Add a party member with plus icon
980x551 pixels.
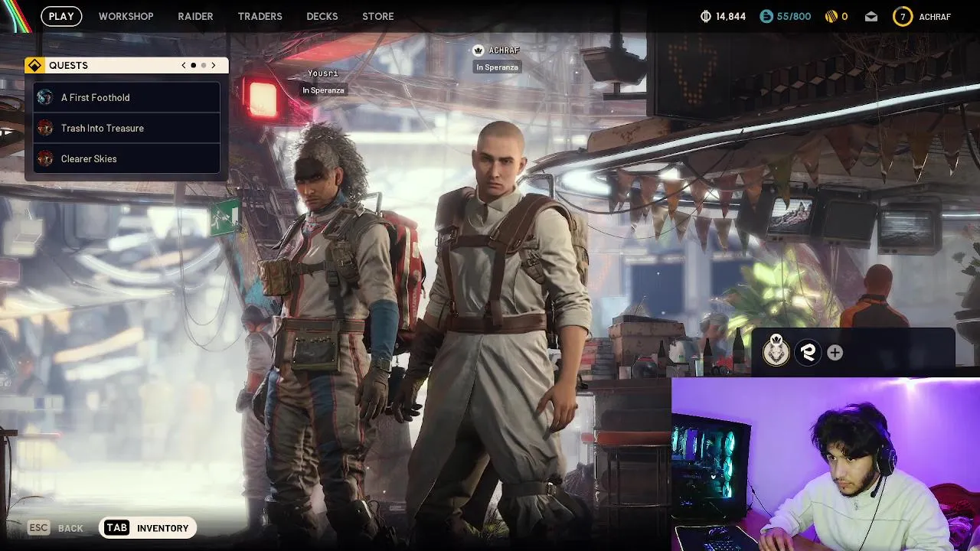835,352
